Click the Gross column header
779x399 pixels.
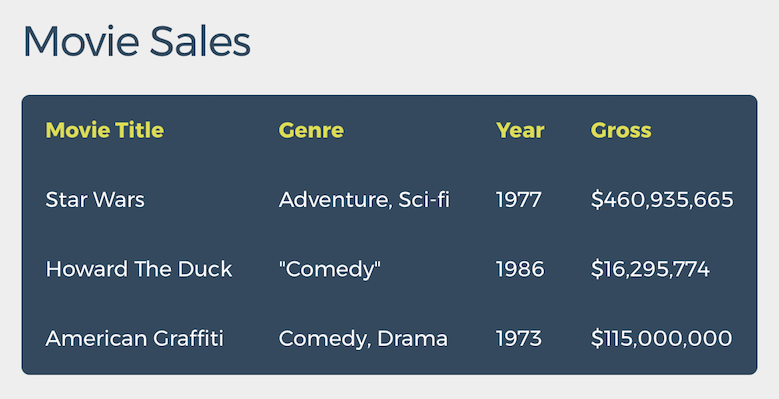621,130
